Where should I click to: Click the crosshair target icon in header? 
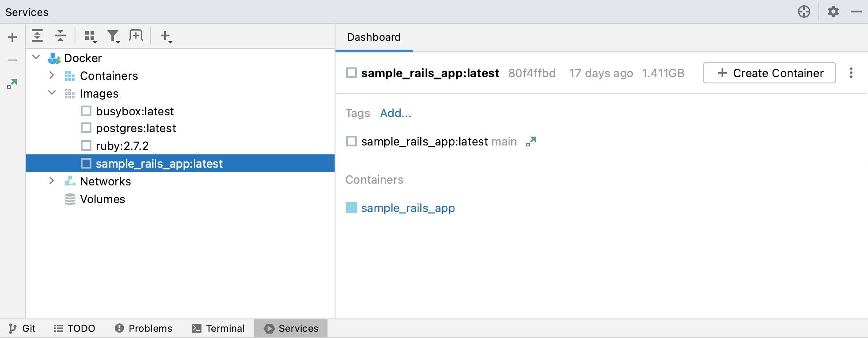[804, 12]
